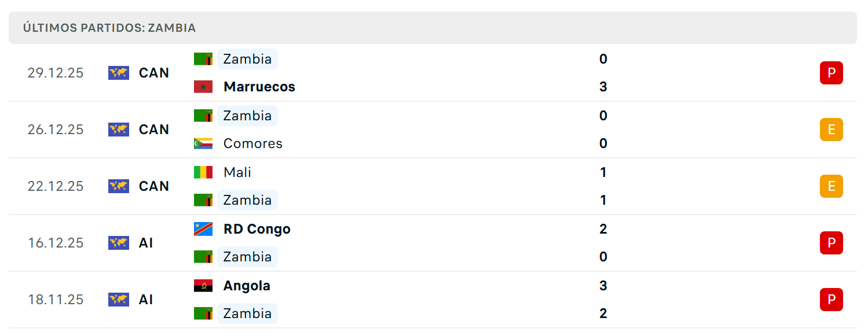Click the Últimos Partidos: Zambia header
The height and width of the screenshot is (336, 868).
(433, 28)
